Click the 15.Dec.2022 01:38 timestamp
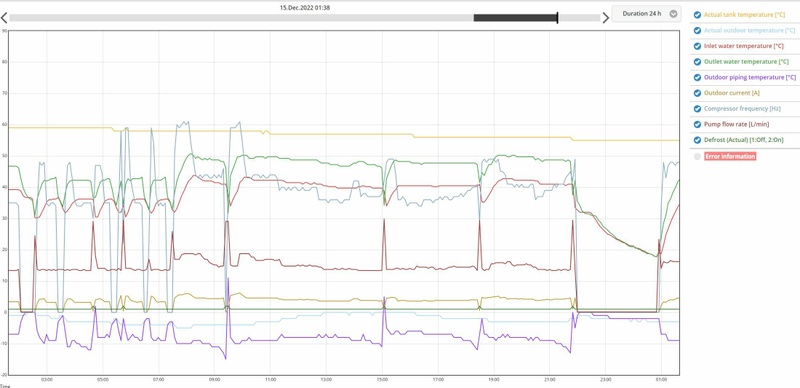 click(x=304, y=8)
